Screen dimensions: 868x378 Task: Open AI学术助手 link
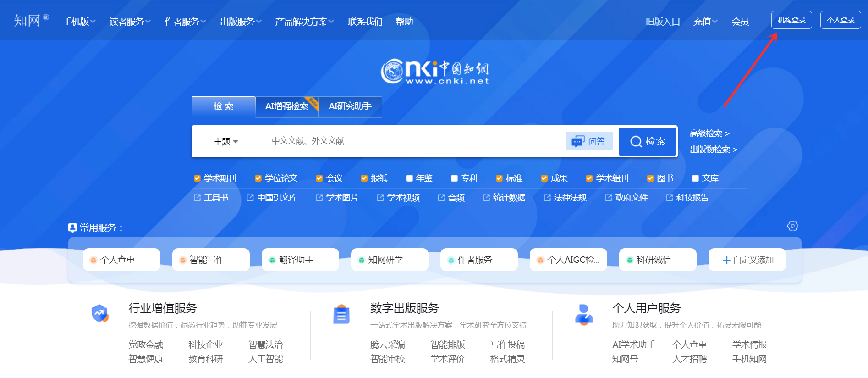[634, 345]
